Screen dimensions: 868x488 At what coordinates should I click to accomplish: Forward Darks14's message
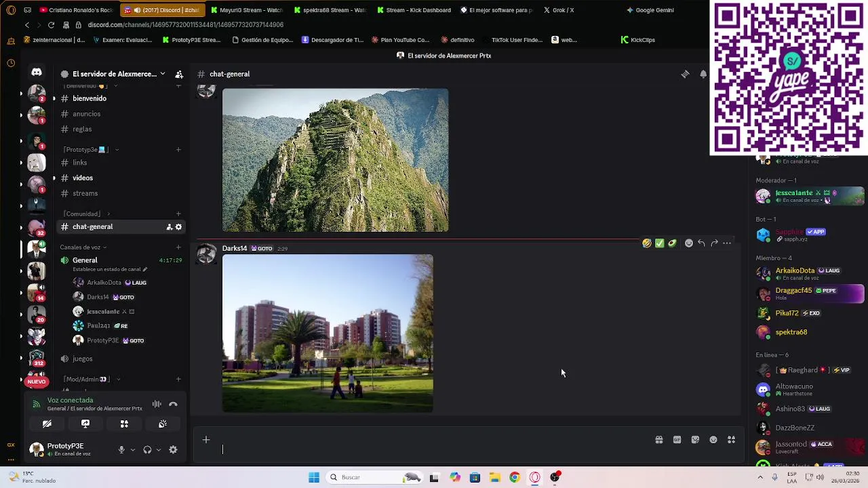coord(714,243)
